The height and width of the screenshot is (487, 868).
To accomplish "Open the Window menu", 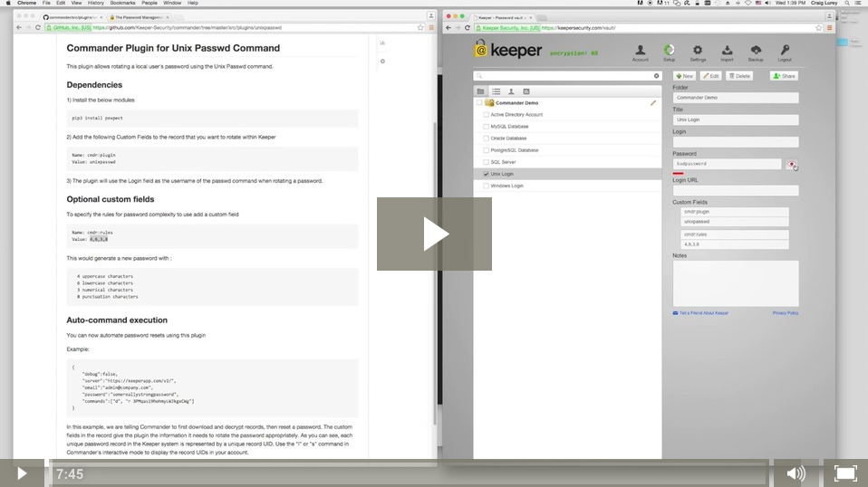I will point(172,3).
